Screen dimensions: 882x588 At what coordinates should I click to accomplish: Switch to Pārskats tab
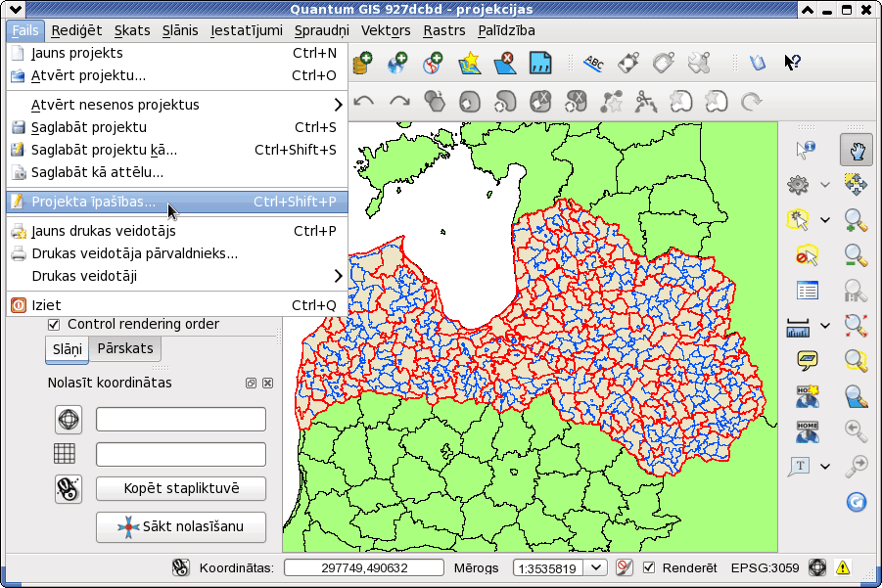click(x=125, y=348)
